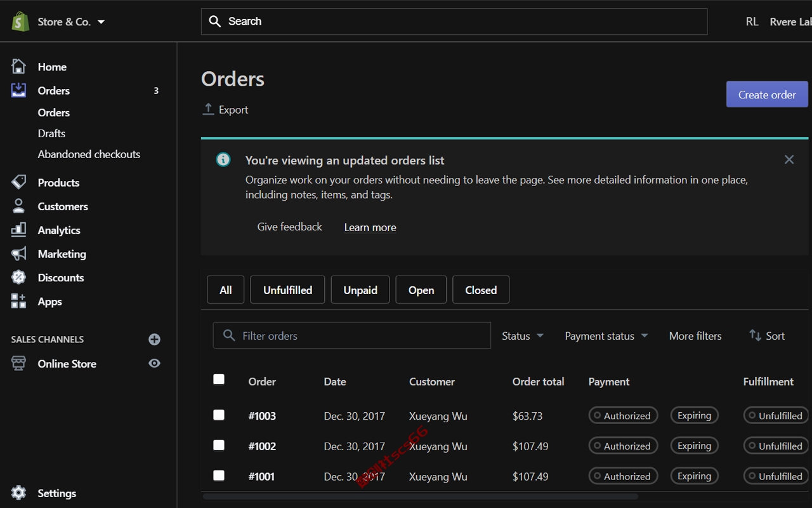Click the Discounts badge icon
Screen dimensions: 812x508
point(19,277)
